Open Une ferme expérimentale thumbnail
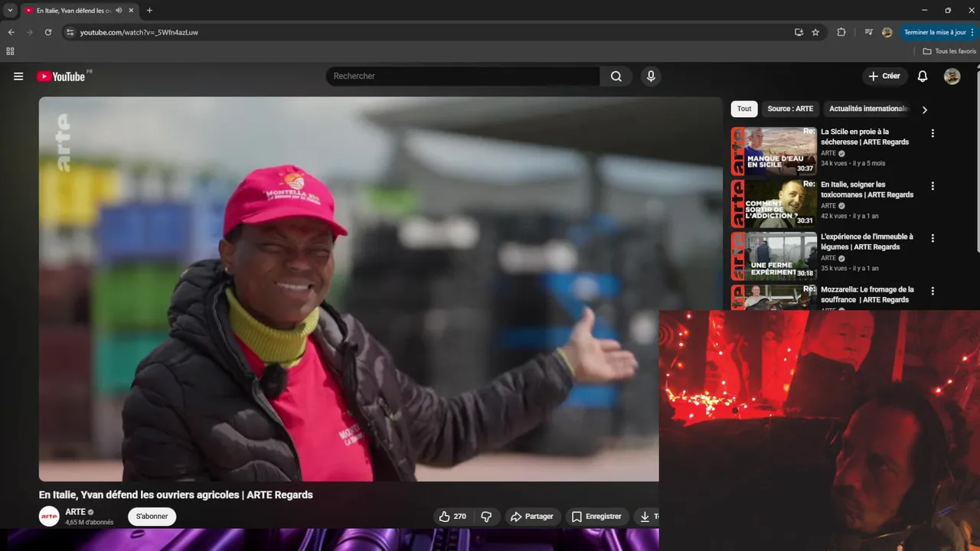The height and width of the screenshot is (551, 980). pyautogui.click(x=773, y=256)
